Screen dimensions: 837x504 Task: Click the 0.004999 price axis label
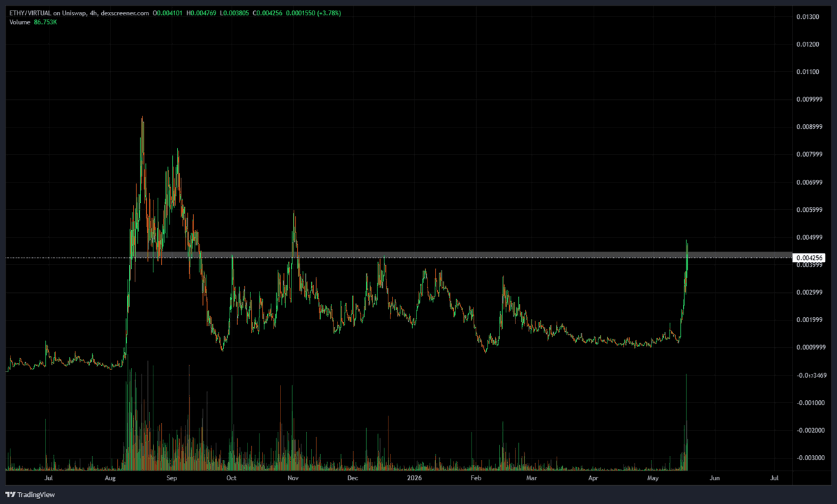point(810,237)
